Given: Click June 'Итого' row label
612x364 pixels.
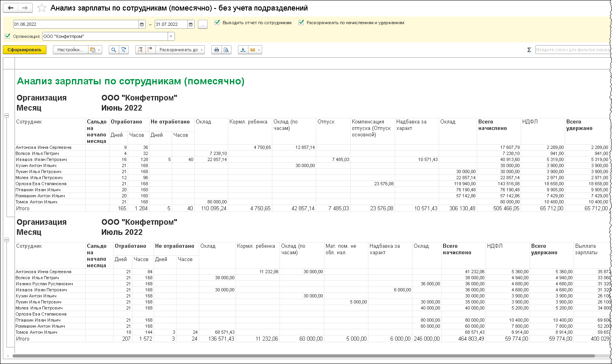Looking at the screenshot, I should (x=23, y=208).
